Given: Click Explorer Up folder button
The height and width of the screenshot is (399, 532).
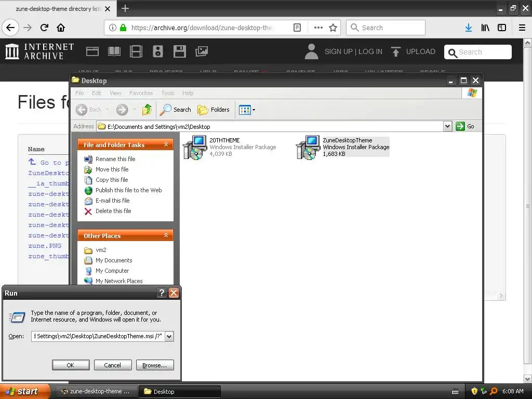Looking at the screenshot, I should click(x=147, y=110).
